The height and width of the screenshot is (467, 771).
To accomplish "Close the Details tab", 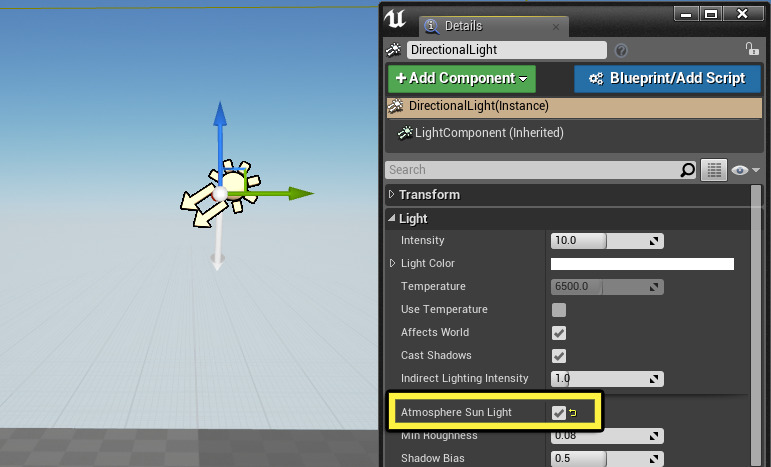I will point(556,27).
